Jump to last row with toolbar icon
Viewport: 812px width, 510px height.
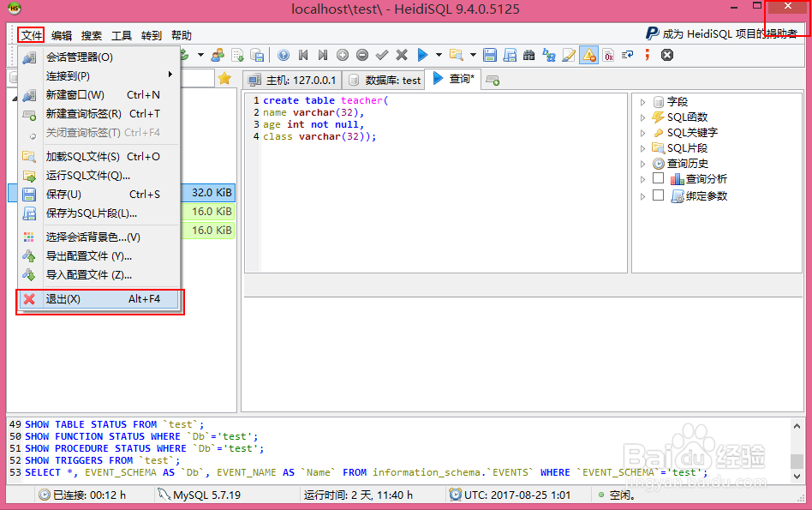coord(323,55)
